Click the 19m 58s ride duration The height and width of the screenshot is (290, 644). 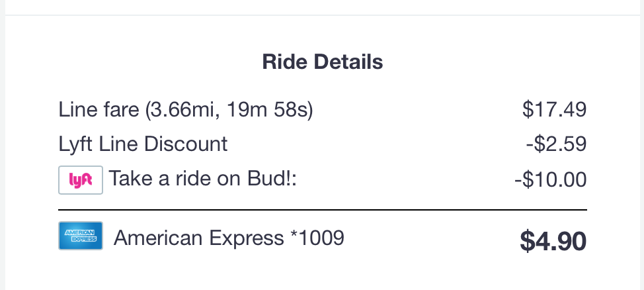(268, 109)
